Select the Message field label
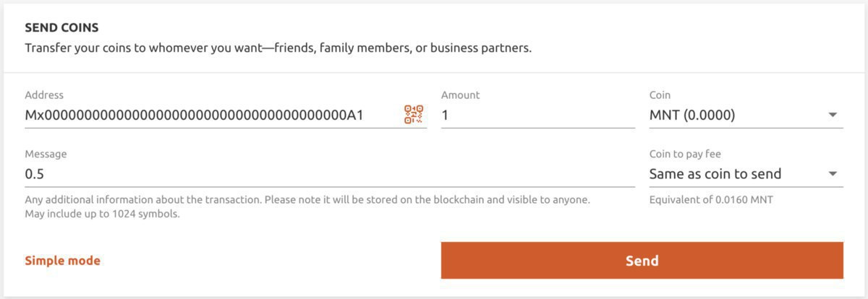 pos(46,154)
